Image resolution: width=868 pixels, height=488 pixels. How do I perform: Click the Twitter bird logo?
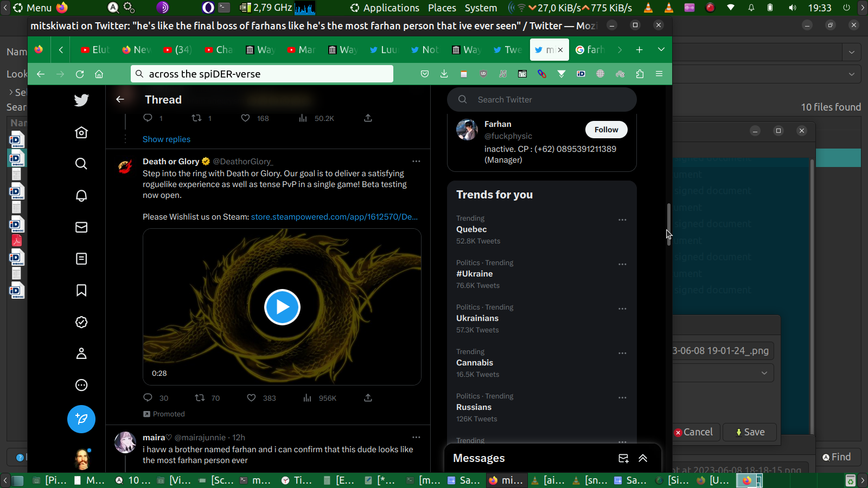click(81, 100)
